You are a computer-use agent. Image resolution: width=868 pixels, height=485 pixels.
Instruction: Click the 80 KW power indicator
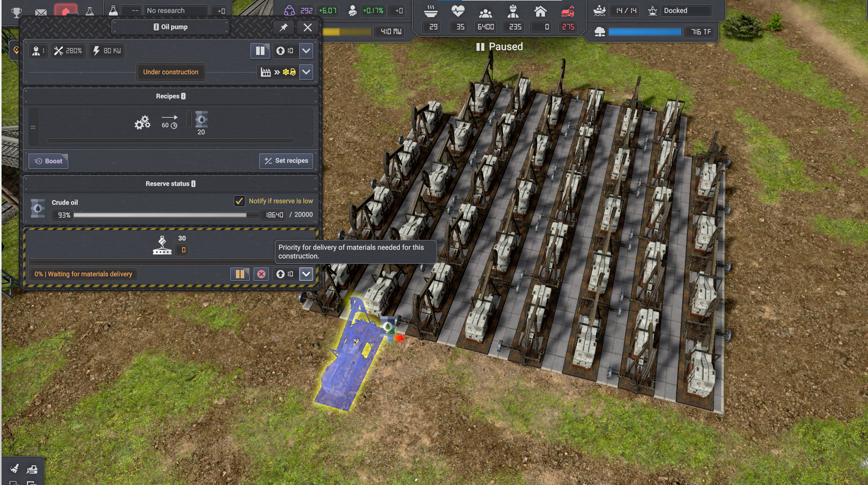click(x=106, y=51)
